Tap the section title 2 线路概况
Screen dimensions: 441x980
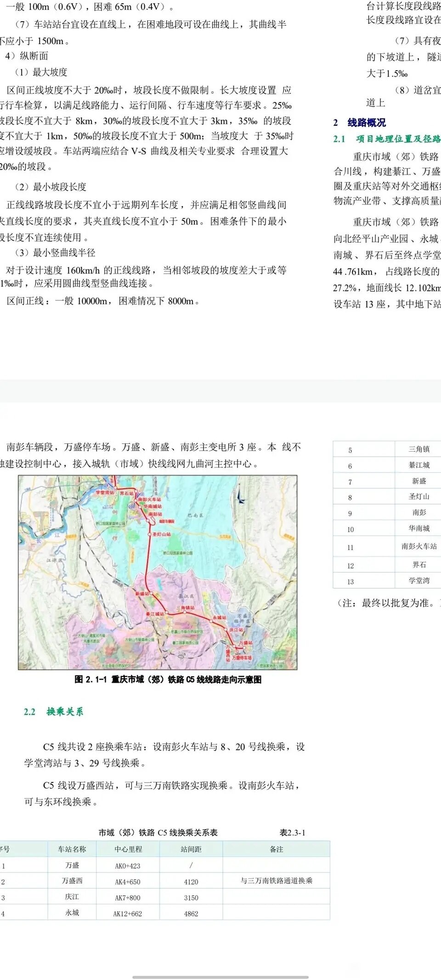360,123
